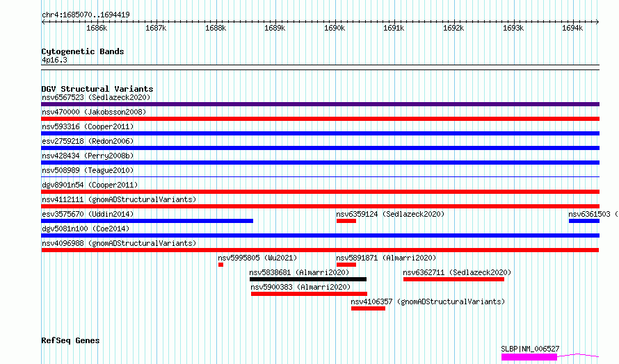The width and height of the screenshot is (619, 364).
Task: Select the small red nsv6359124 bar
Action: tap(346, 221)
